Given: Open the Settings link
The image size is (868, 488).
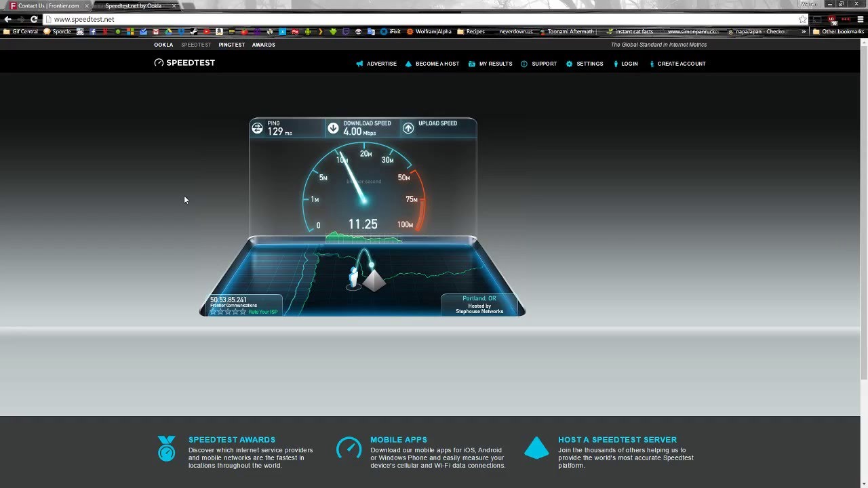Looking at the screenshot, I should pyautogui.click(x=585, y=64).
